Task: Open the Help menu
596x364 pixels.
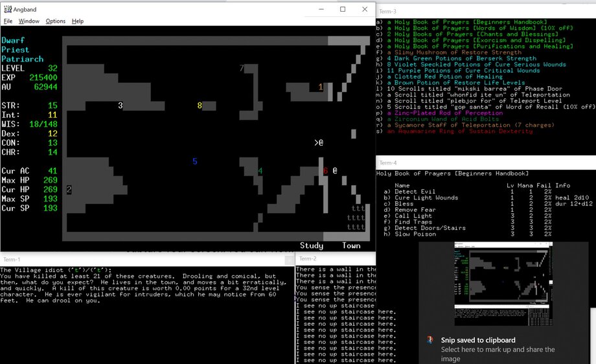Action: 78,21
